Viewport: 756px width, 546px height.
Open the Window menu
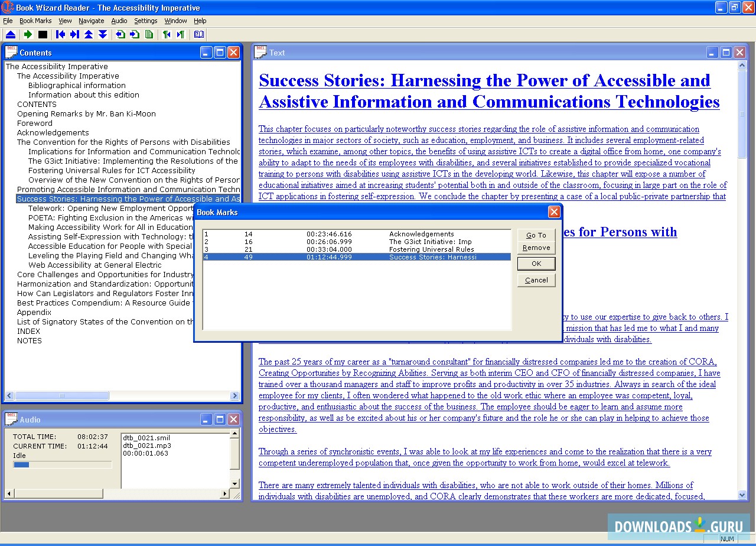[175, 21]
